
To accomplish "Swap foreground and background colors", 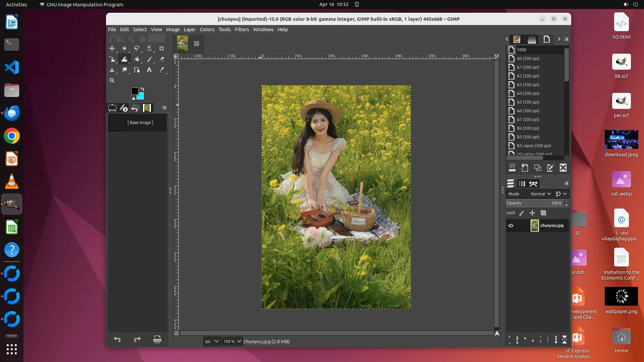I will tap(142, 89).
